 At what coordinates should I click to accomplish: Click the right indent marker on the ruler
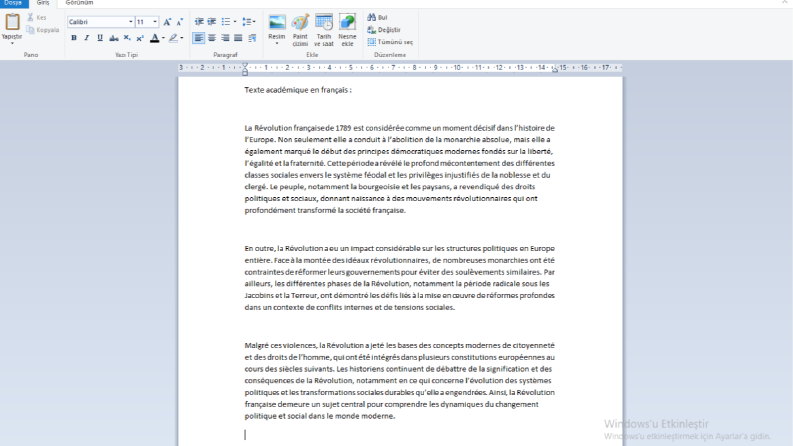(x=555, y=70)
